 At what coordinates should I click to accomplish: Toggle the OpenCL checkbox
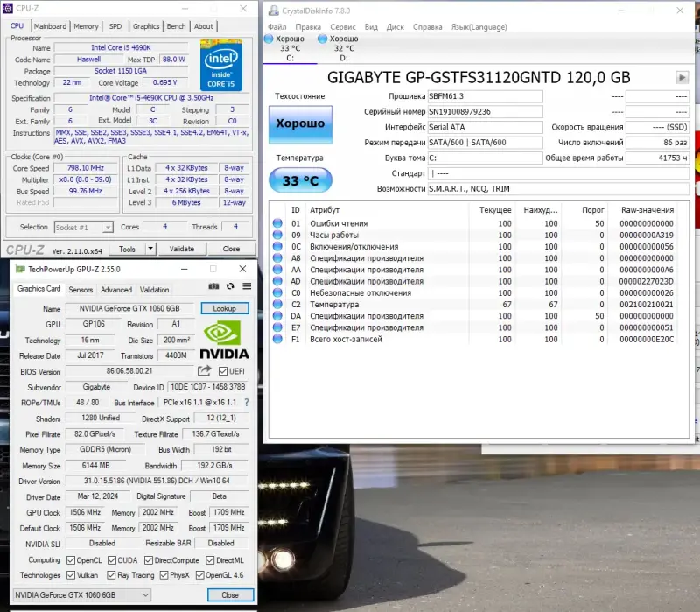[x=71, y=560]
